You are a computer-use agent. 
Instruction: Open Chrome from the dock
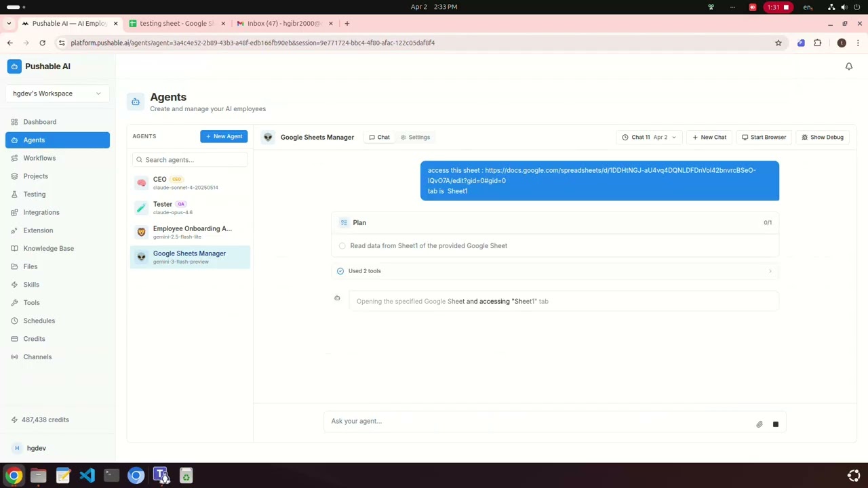pos(14,475)
